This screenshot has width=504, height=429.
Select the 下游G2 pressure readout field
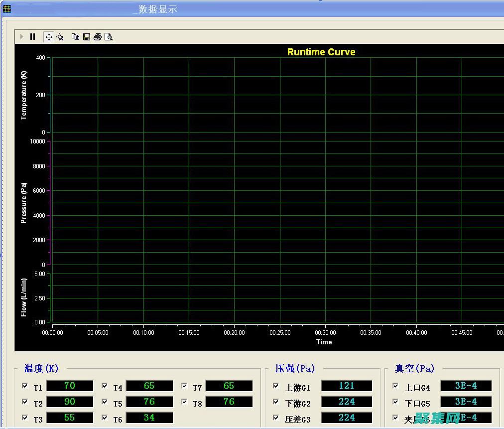347,402
